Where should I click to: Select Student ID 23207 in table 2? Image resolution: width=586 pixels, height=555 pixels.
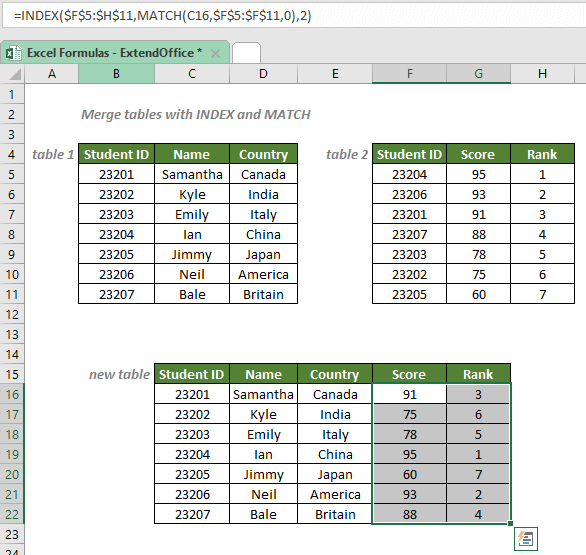pyautogui.click(x=409, y=234)
